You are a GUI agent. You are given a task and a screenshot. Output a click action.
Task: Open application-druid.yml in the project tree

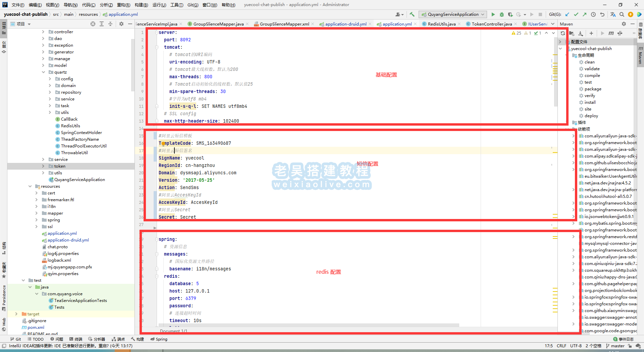click(68, 240)
